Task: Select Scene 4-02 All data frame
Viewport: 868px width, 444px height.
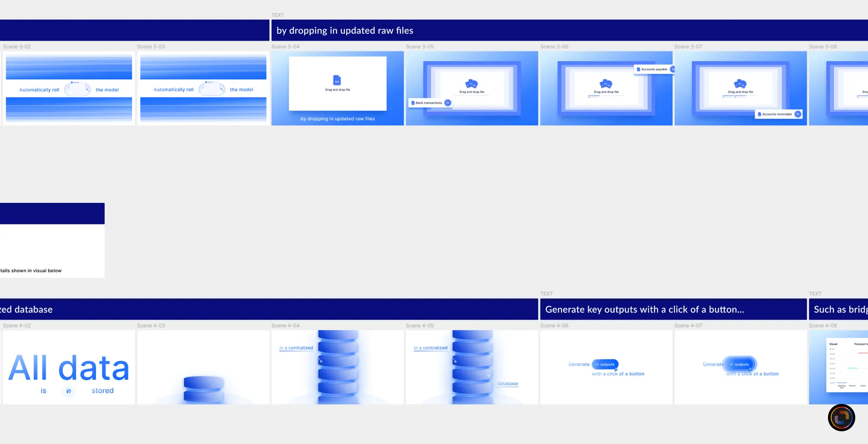Action: [x=69, y=367]
